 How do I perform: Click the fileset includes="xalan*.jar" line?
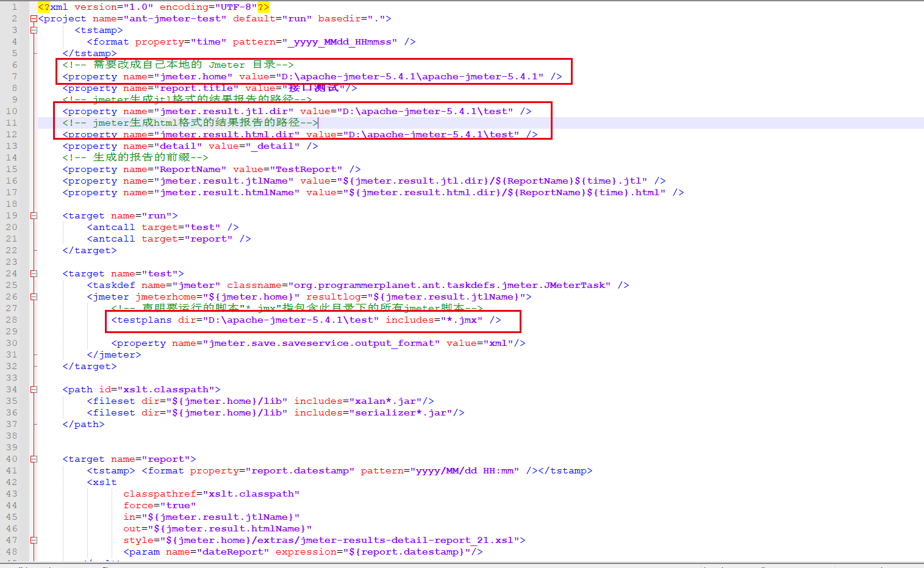(260, 401)
